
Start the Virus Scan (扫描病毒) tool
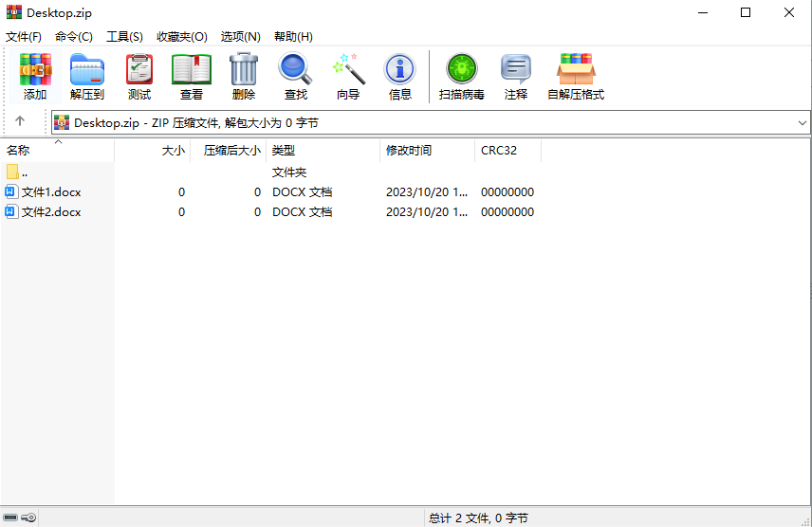(x=461, y=76)
